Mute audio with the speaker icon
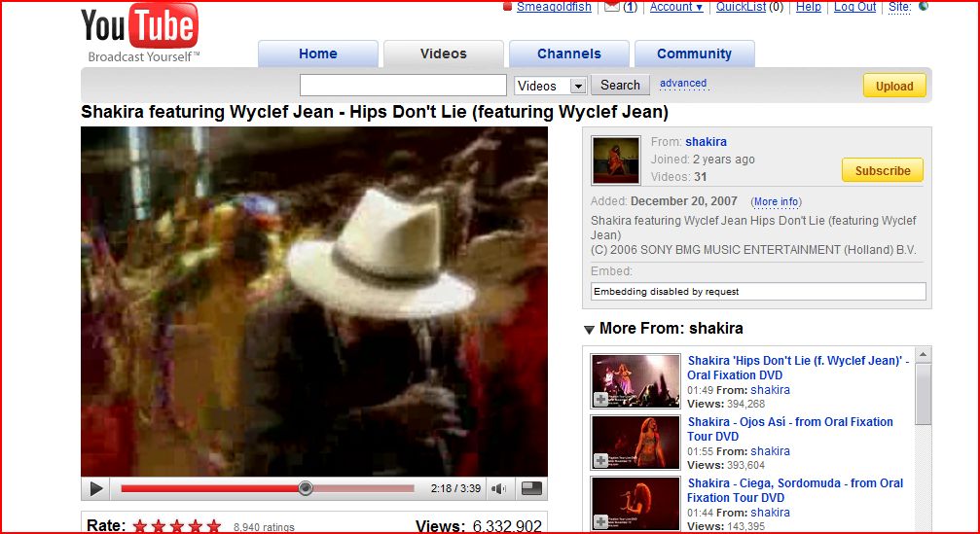 tap(498, 488)
